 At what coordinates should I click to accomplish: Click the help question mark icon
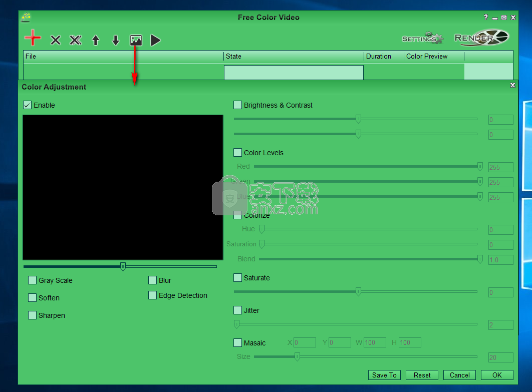tap(485, 18)
